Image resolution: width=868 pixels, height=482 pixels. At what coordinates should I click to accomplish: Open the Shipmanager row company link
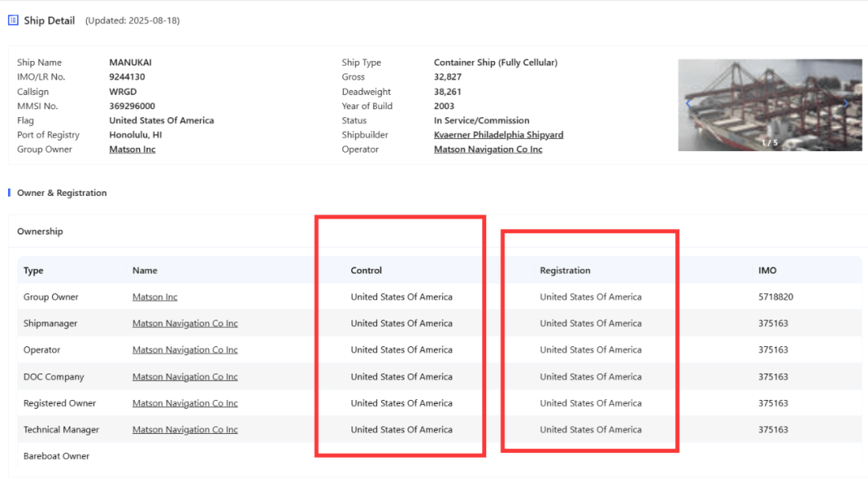[x=185, y=324]
